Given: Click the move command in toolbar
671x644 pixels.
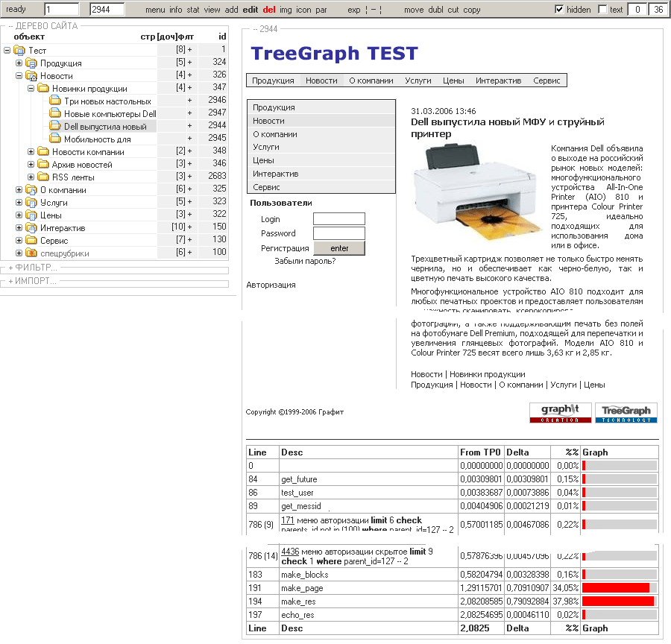Looking at the screenshot, I should pyautogui.click(x=414, y=10).
